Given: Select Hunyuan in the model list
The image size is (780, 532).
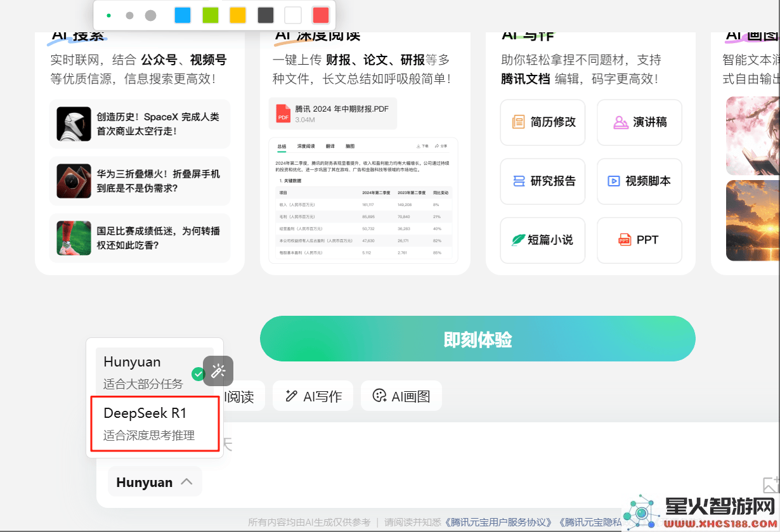Looking at the screenshot, I should click(x=155, y=372).
